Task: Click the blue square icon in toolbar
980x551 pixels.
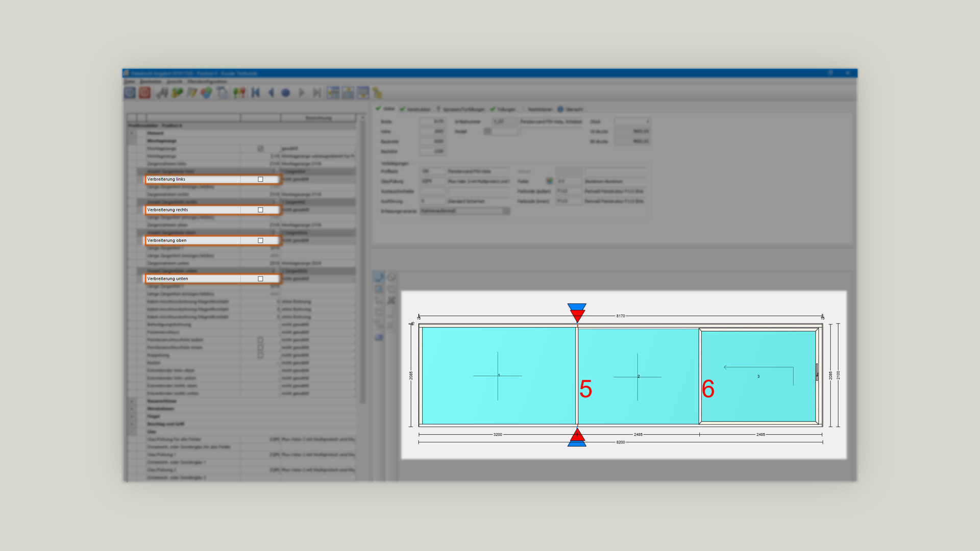Action: tap(130, 92)
